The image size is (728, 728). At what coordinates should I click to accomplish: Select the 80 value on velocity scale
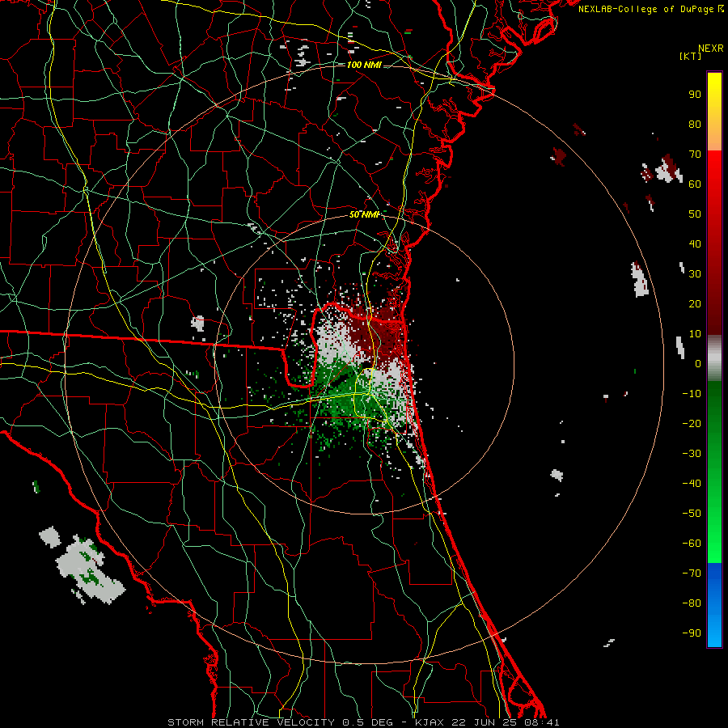tap(695, 124)
